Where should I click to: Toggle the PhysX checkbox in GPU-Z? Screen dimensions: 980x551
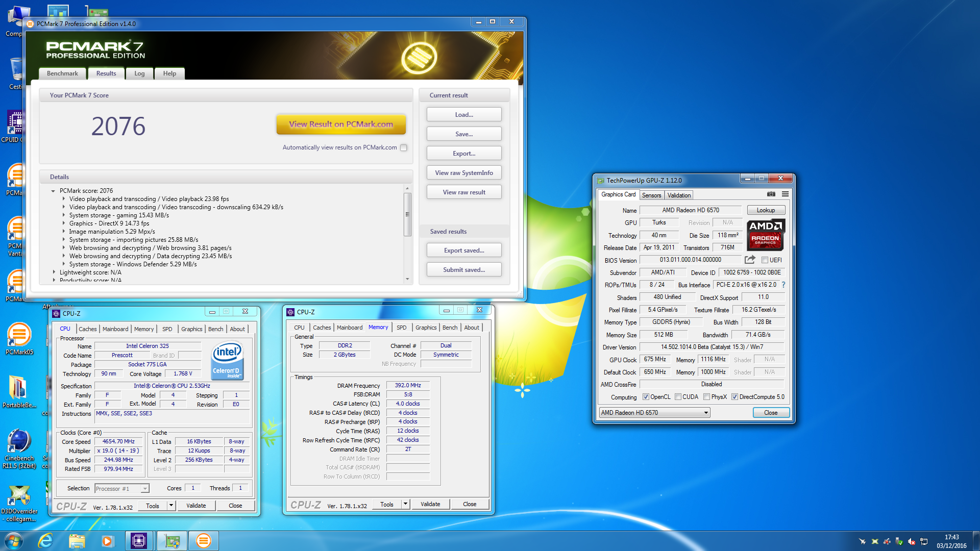click(x=706, y=397)
